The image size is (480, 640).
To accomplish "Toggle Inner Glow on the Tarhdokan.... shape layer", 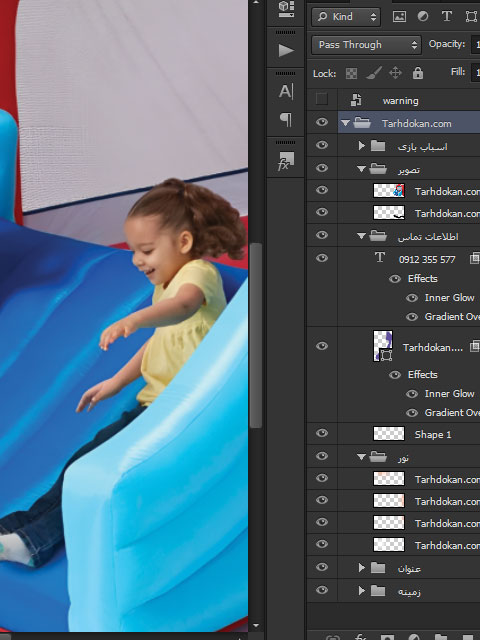I will pos(412,394).
